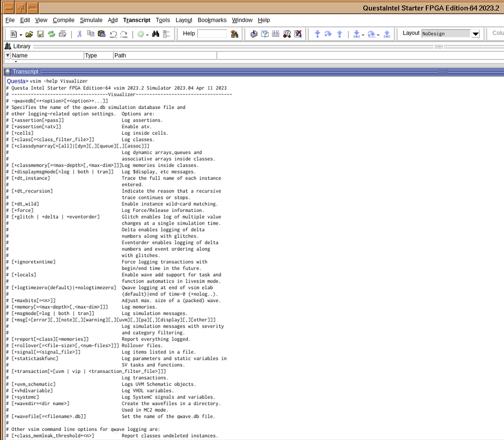Screen dimensions: 504x440
Task: Click the Layout dropdown arrow button
Action: click(x=476, y=33)
